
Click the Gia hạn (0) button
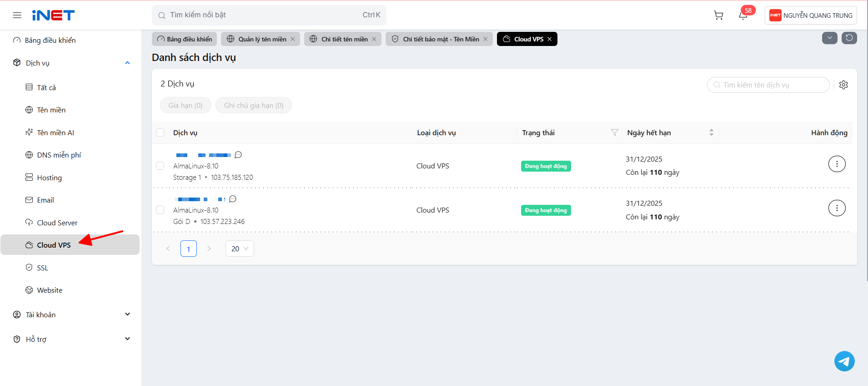[186, 105]
